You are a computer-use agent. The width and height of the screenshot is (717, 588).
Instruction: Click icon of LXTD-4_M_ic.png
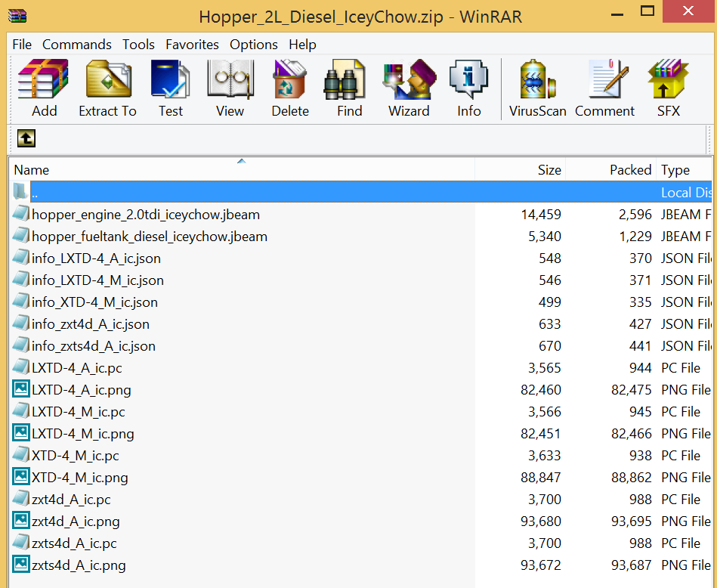click(20, 433)
